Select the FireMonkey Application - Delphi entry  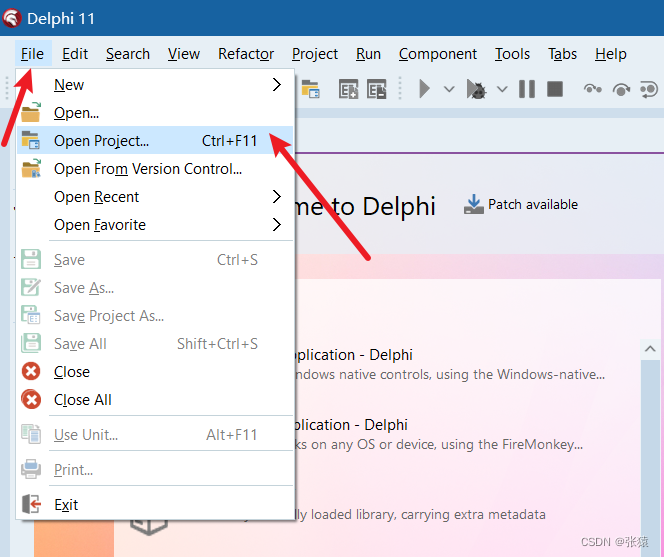(x=438, y=434)
